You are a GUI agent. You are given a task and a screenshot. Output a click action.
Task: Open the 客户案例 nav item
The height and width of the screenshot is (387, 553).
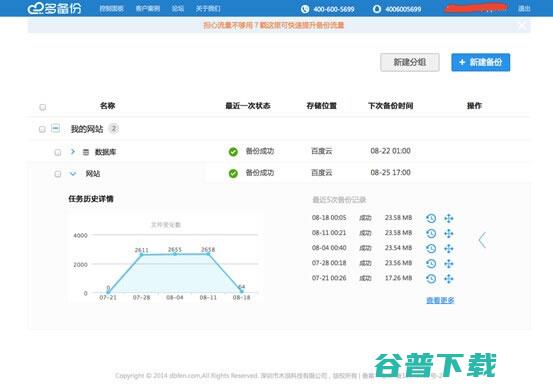point(148,8)
